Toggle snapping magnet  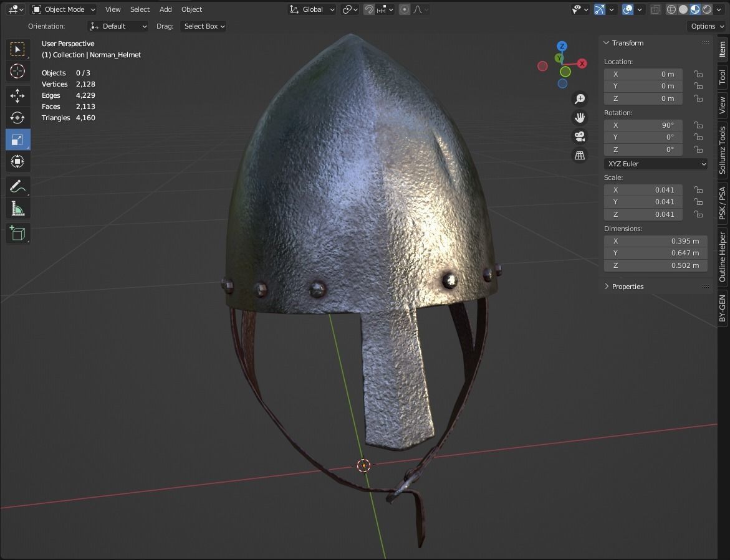368,9
